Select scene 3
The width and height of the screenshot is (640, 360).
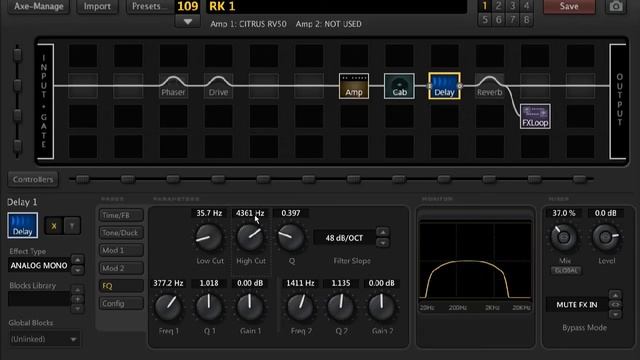coord(512,6)
